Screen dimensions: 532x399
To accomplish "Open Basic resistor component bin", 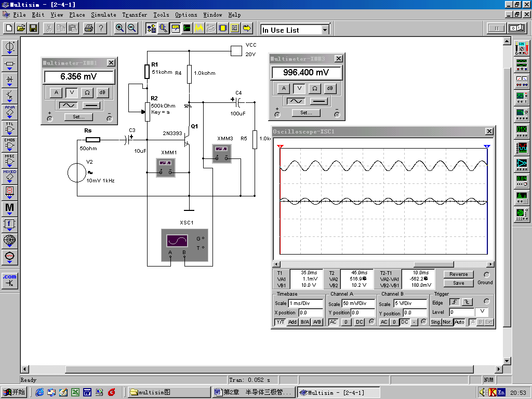I will (x=9, y=64).
